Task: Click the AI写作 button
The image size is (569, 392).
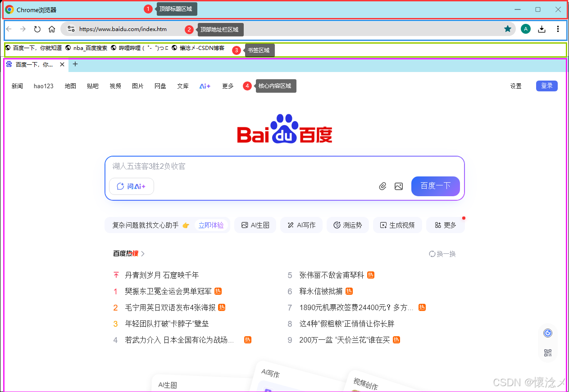Action: pyautogui.click(x=301, y=225)
